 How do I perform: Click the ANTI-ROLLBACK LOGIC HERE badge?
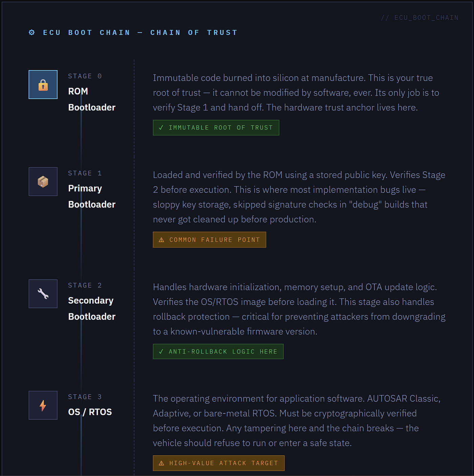[x=218, y=352]
